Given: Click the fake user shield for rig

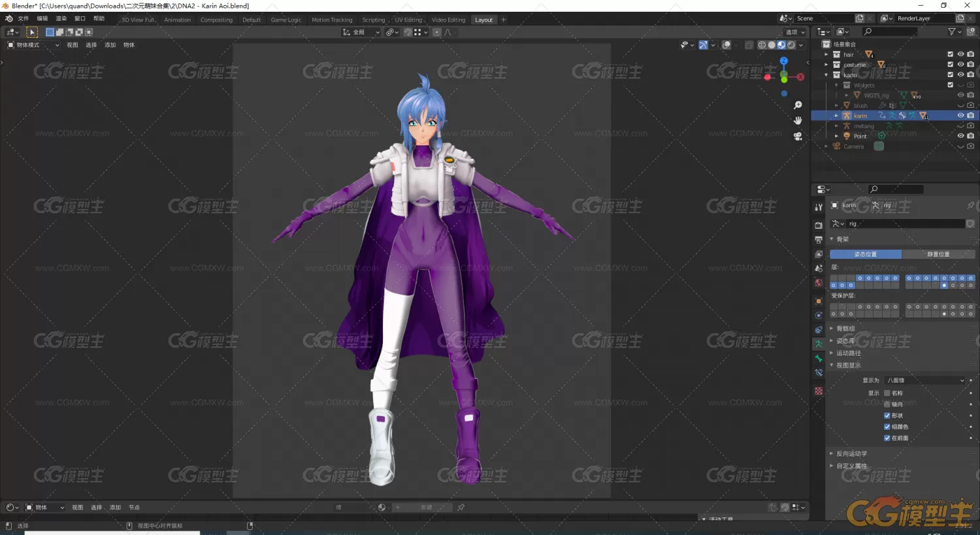Looking at the screenshot, I should click(970, 223).
